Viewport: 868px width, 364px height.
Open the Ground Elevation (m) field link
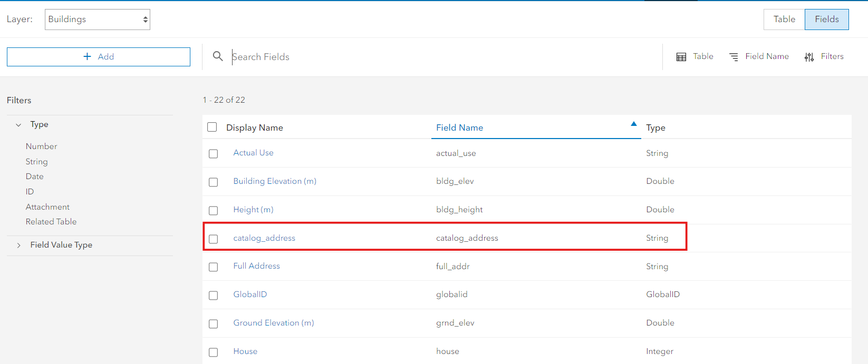click(x=274, y=323)
